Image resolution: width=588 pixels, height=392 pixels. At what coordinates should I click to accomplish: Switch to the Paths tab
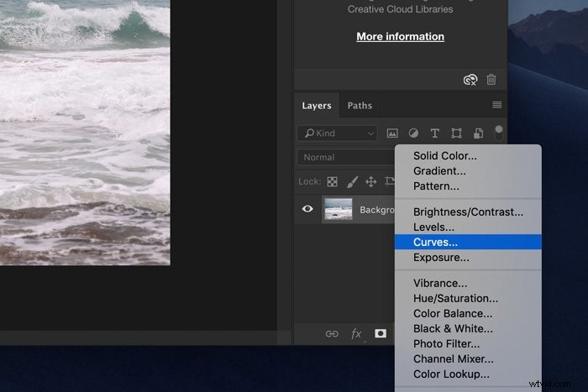point(360,106)
